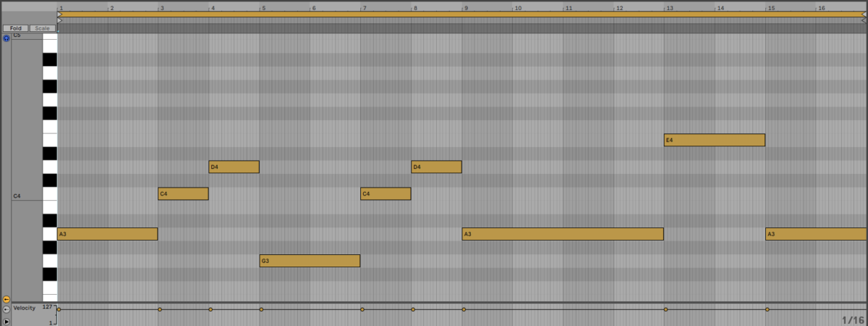This screenshot has height=326, width=868.
Task: Toggle the headphone MIDI preview icon
Action: (7, 38)
